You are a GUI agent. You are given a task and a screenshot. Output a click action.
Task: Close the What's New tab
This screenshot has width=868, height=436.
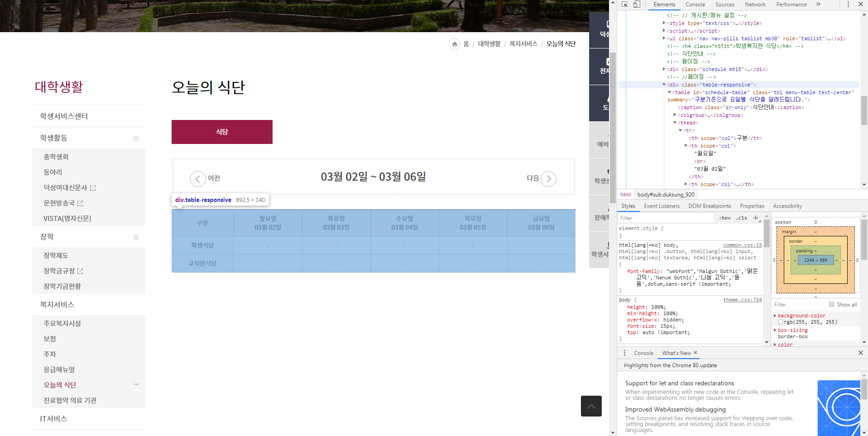695,353
